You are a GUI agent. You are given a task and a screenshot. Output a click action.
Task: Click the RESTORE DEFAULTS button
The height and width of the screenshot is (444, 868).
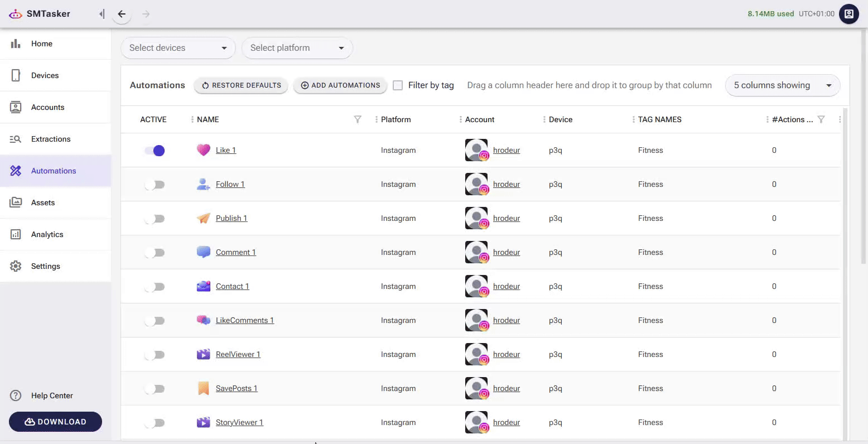[x=241, y=85]
